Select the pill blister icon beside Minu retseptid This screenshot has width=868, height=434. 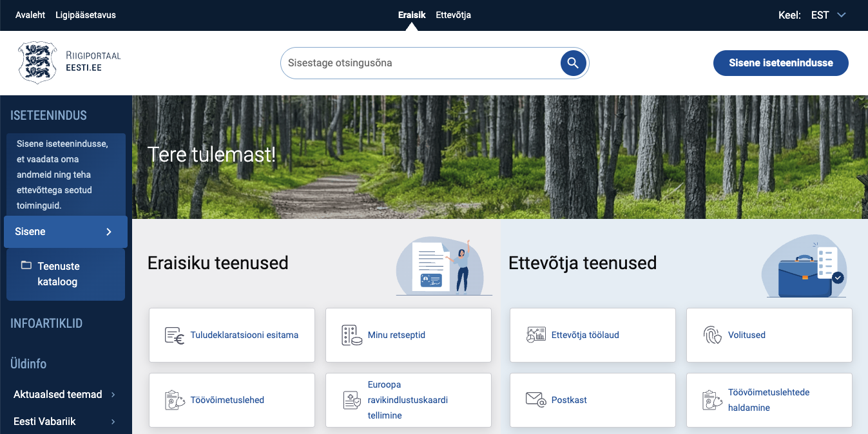[351, 335]
